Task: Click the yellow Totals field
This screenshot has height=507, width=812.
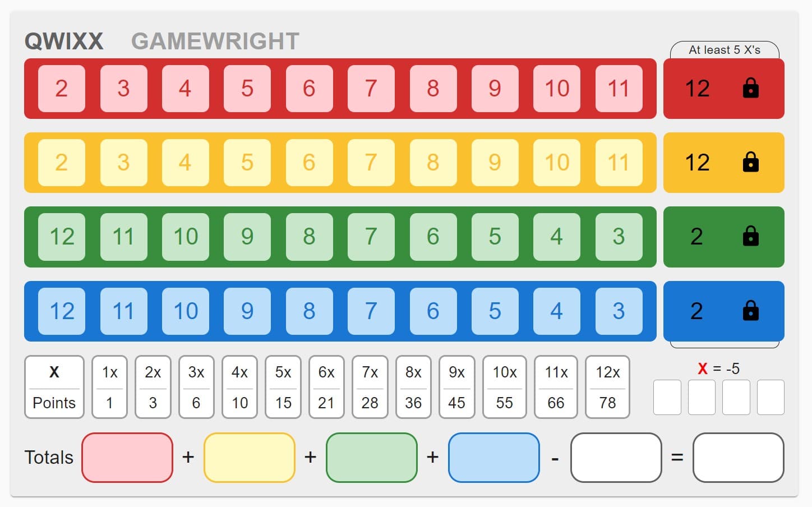Action: pos(250,457)
